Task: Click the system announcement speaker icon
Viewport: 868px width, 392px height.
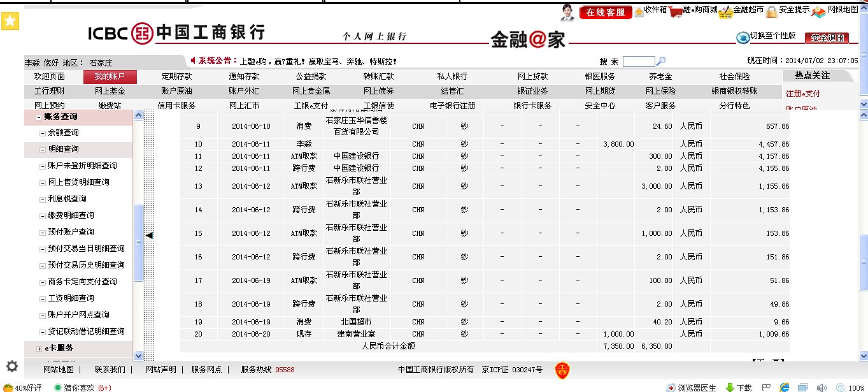Action: (194, 61)
